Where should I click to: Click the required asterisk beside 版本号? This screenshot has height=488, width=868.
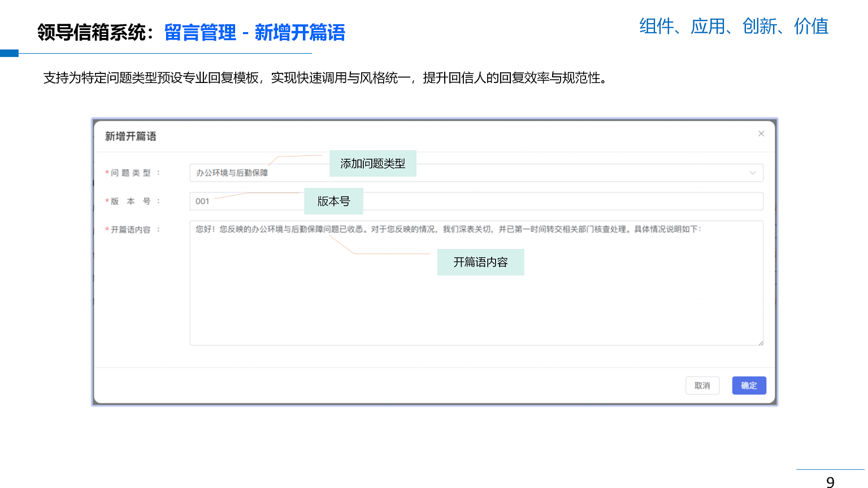[107, 201]
